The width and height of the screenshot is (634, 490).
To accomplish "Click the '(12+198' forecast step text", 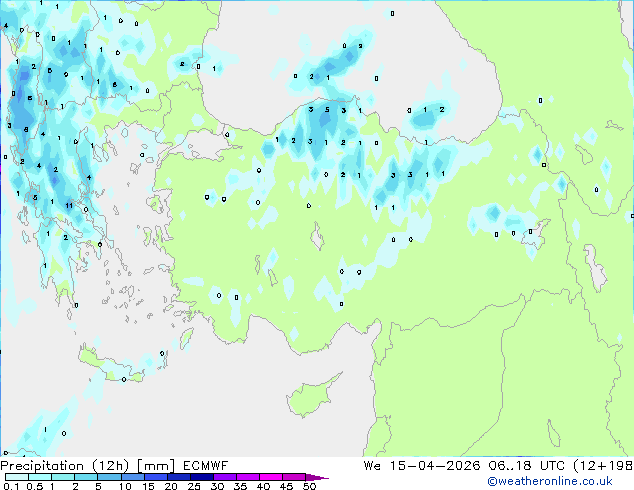I will pos(603,466).
